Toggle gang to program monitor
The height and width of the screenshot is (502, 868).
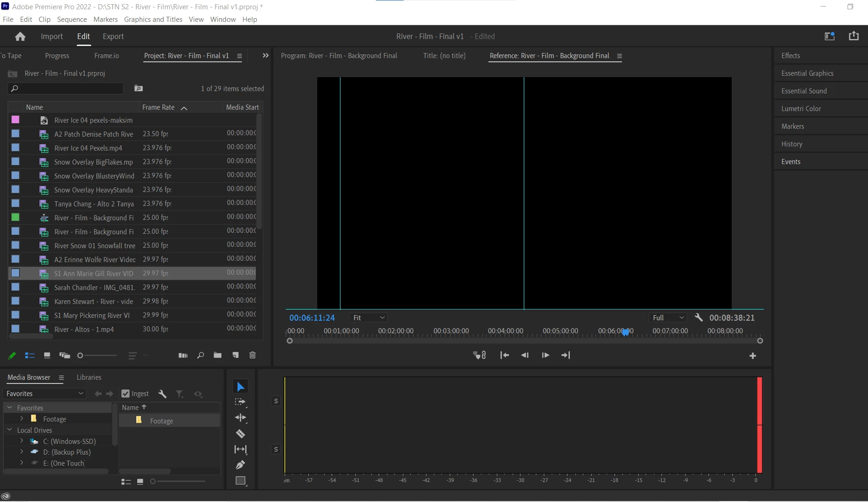[480, 355]
